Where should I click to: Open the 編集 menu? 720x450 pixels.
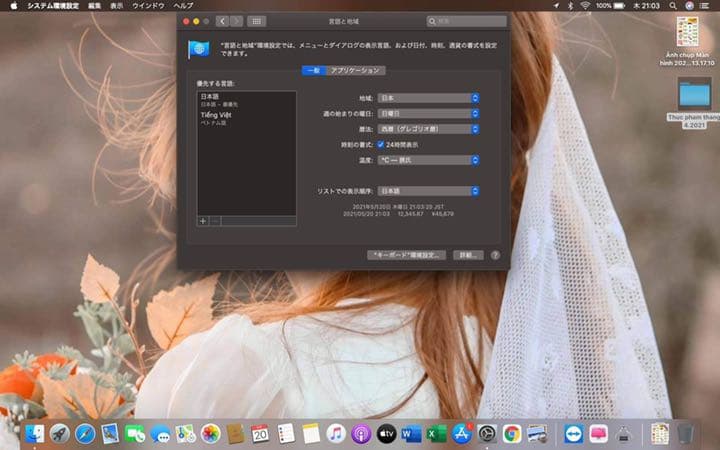point(95,6)
